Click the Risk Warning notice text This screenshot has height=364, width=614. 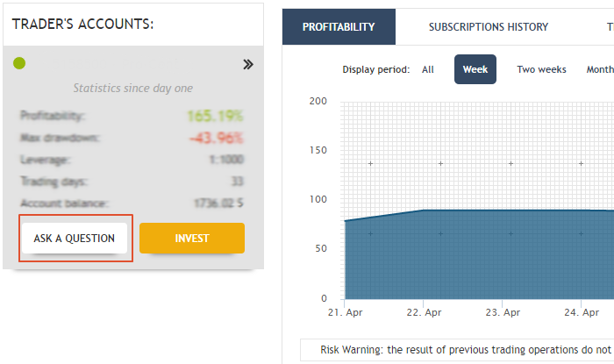pos(466,349)
